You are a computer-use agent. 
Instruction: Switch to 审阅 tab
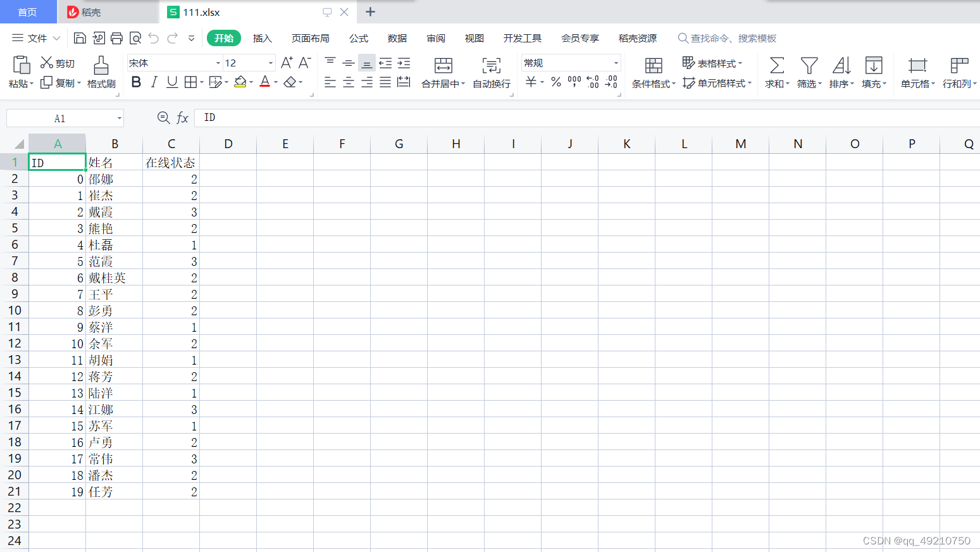pyautogui.click(x=436, y=38)
